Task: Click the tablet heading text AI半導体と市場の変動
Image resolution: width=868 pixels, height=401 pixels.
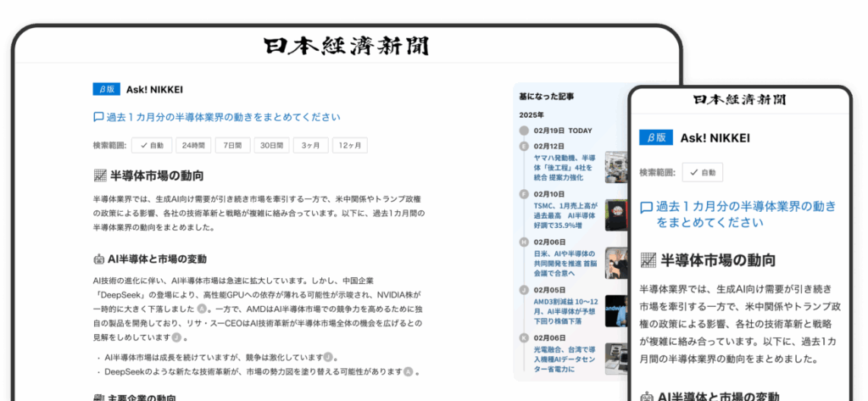Action: [x=157, y=259]
